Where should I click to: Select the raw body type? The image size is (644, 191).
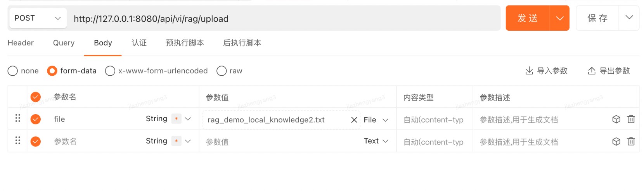[x=222, y=71]
